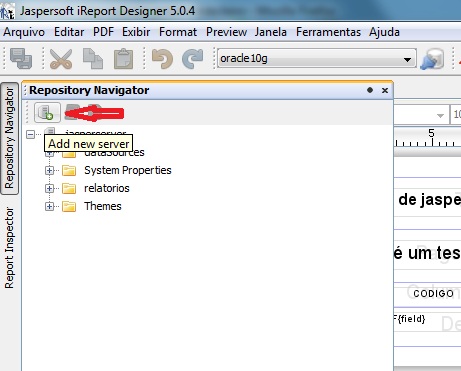Select the Themes tree item
Viewport: 461px width, 371px height.
click(103, 206)
